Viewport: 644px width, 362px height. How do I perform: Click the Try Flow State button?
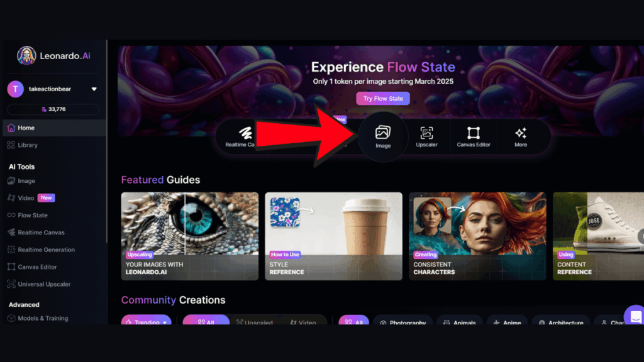383,99
